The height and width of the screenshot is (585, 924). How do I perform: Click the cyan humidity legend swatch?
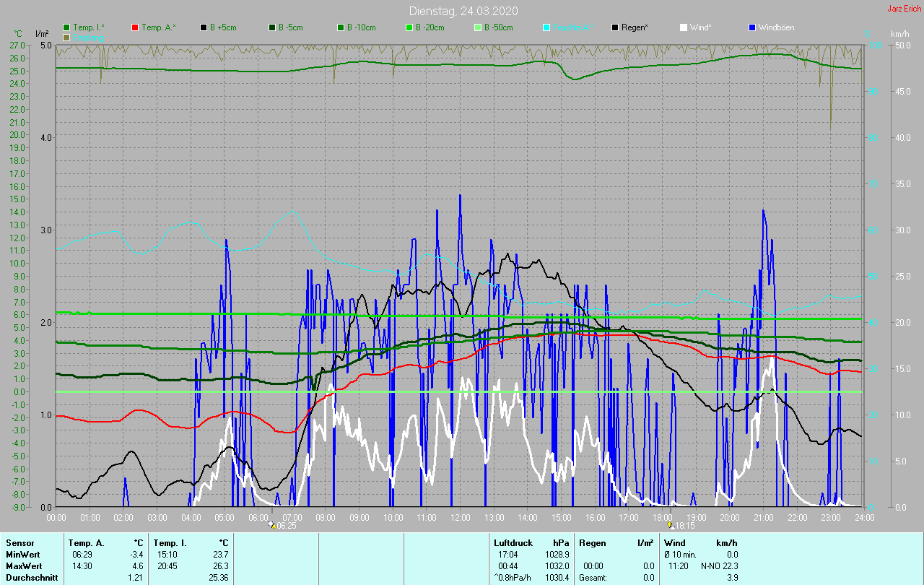547,27
